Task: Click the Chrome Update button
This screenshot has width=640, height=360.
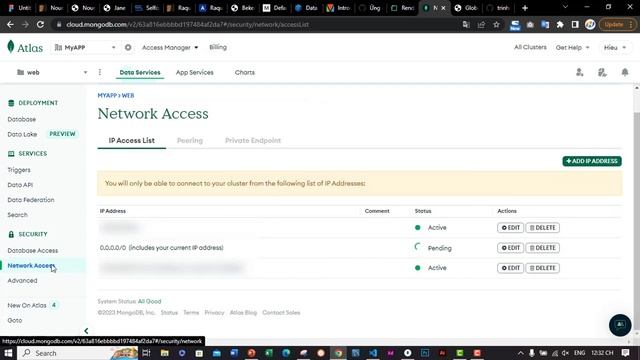Action: click(617, 24)
